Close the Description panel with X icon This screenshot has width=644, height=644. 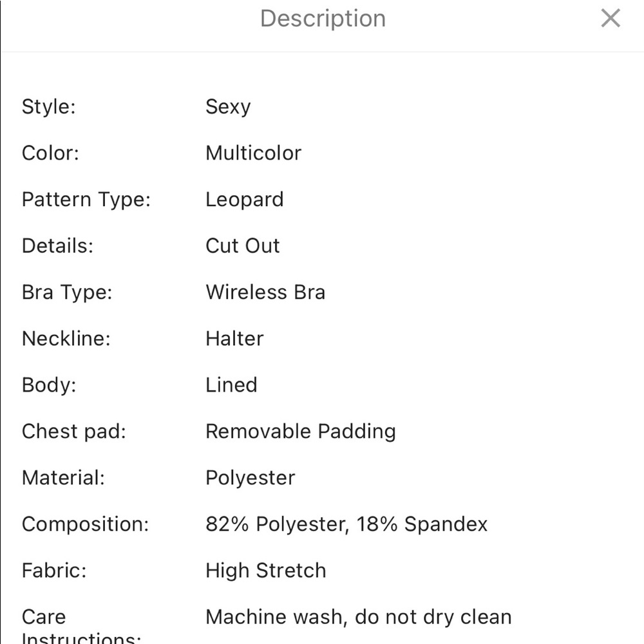click(x=610, y=19)
